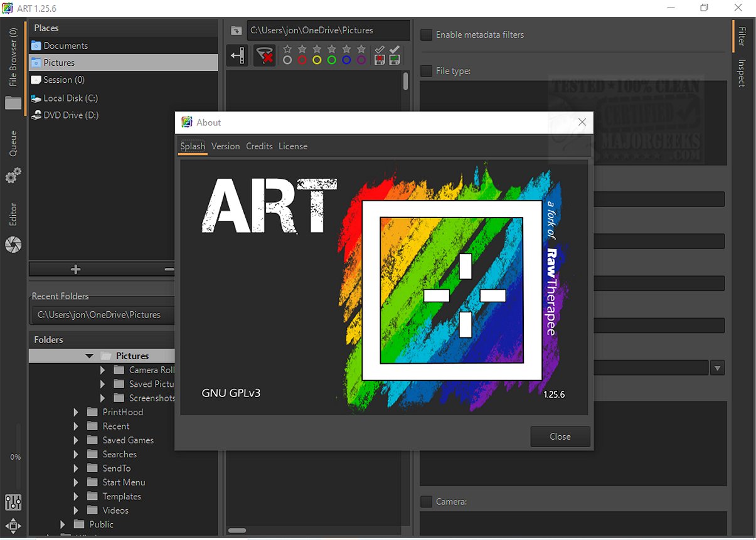Open Local Disk (C:) in Places
Screen dimensions: 756x540
coord(124,98)
